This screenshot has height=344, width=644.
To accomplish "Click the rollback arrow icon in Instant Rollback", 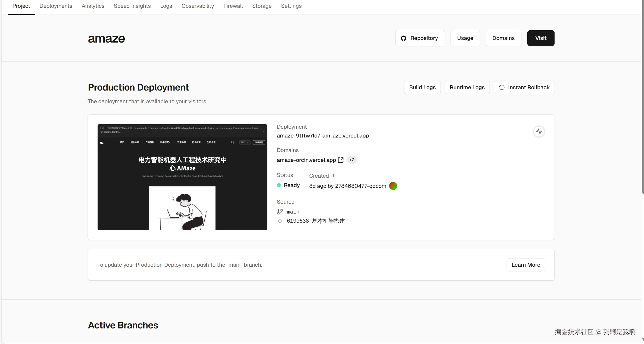I will point(502,87).
